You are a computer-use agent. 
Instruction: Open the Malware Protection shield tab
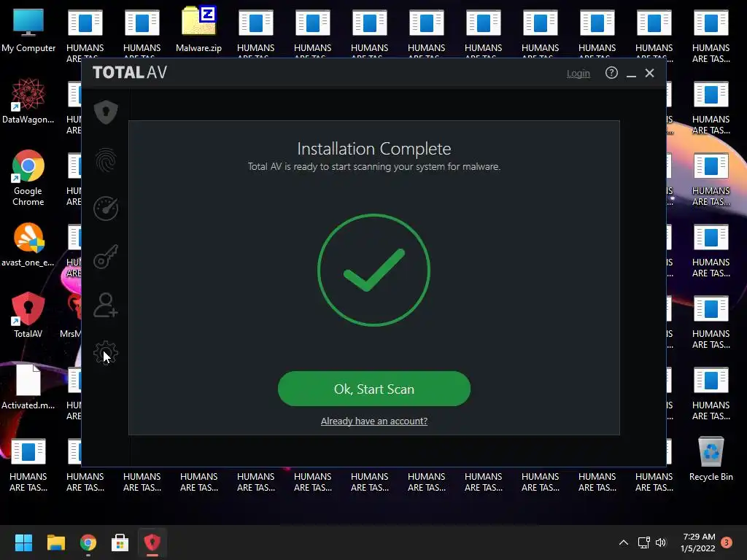[106, 112]
